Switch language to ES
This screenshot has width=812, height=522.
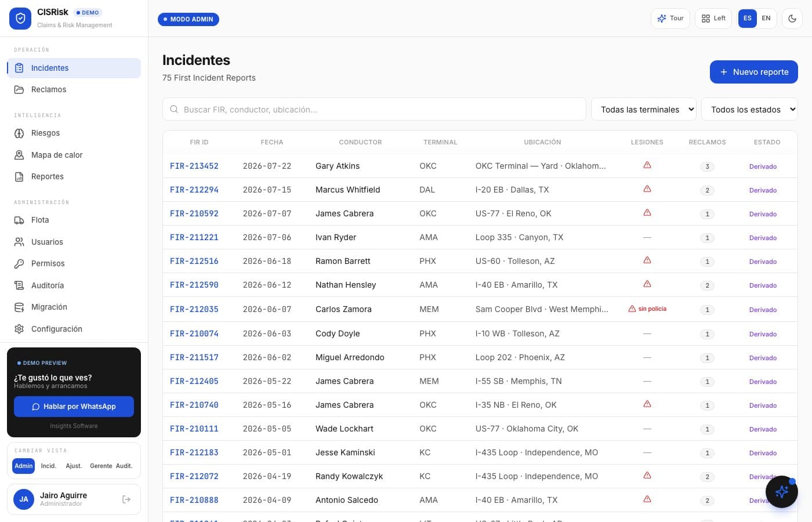(748, 19)
